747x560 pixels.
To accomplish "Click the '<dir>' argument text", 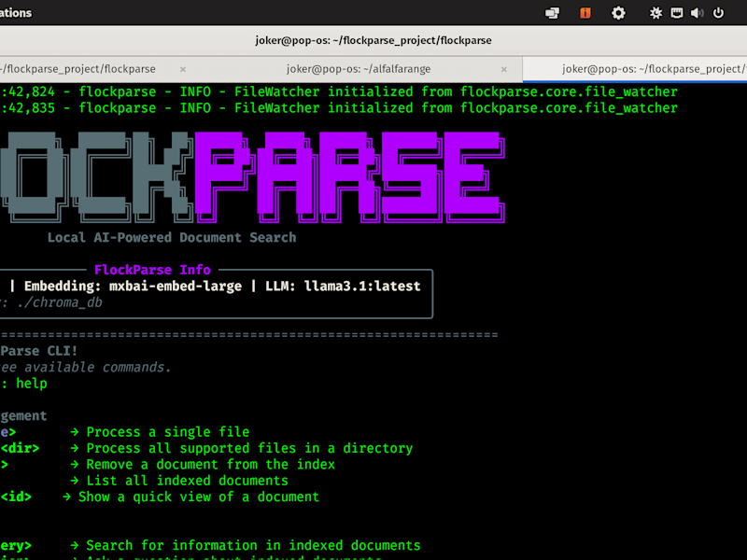I will coord(20,448).
